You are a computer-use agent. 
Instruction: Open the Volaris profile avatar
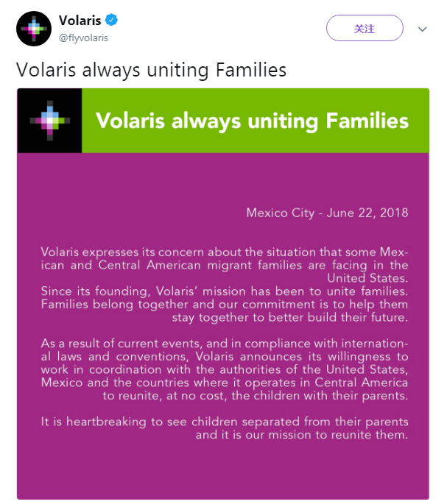[34, 29]
